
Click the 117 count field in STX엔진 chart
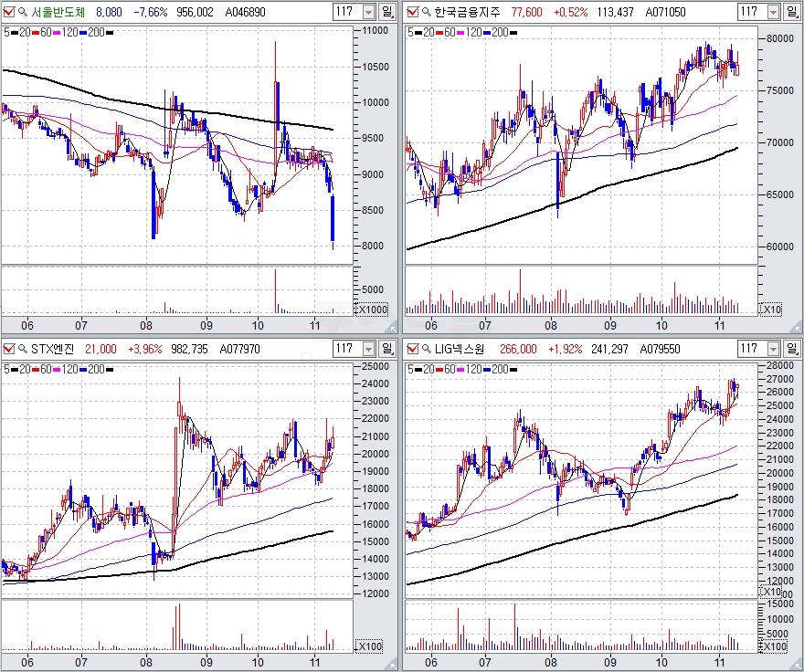tap(346, 348)
